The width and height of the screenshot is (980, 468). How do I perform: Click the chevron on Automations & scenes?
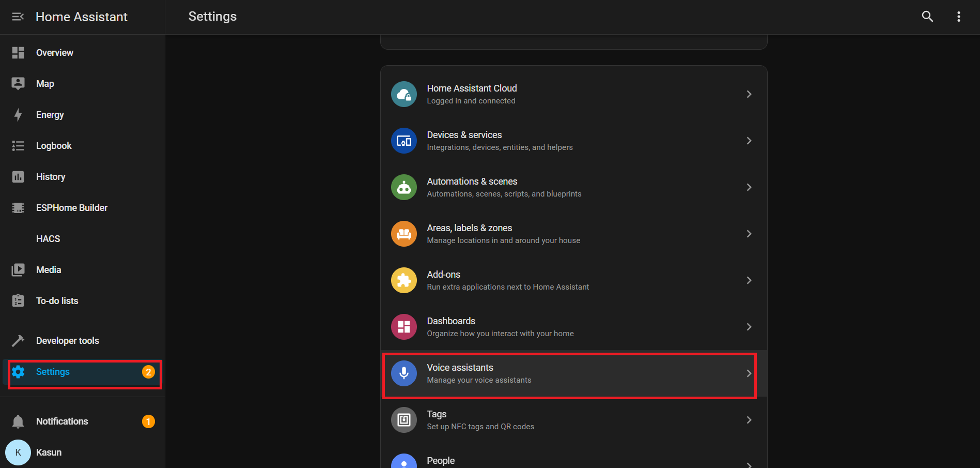pos(749,187)
